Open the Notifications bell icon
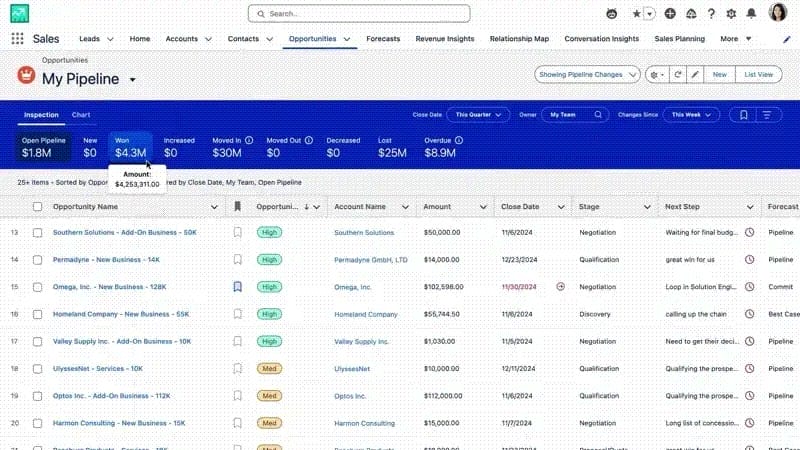This screenshot has width=800, height=450. (x=751, y=14)
